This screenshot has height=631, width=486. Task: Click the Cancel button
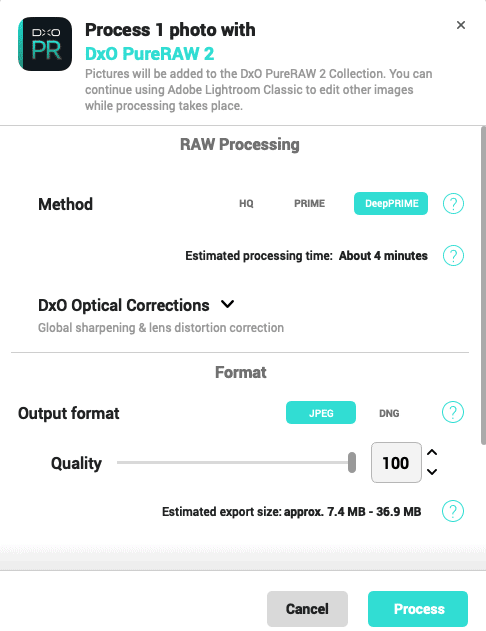(x=307, y=609)
